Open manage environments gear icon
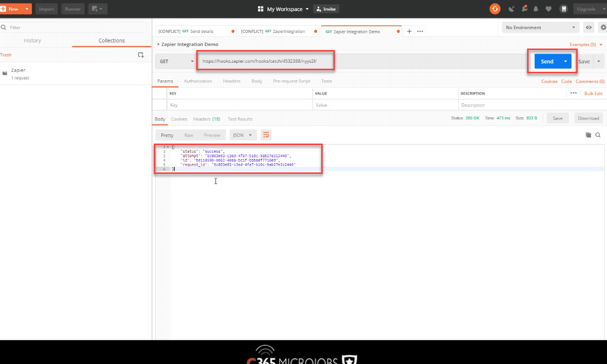Viewport: 607px width, 364px height. click(x=602, y=27)
